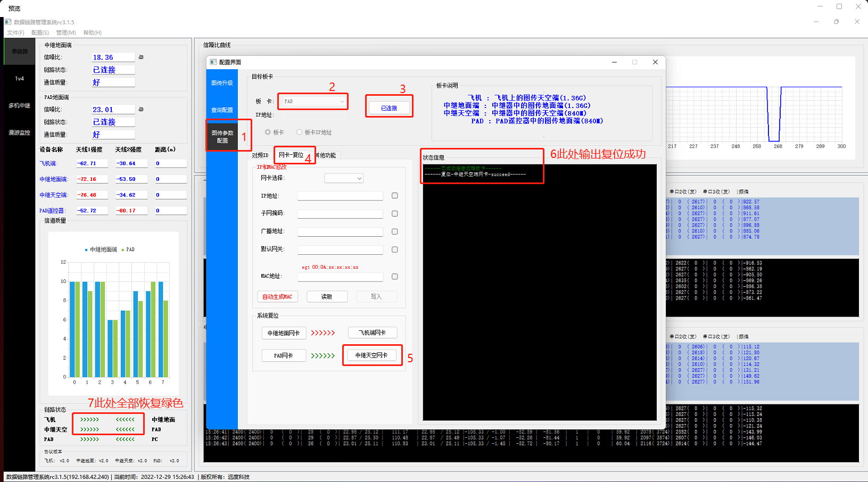Tick the checkbox beside the 默认网关 field
Image resolution: width=868 pixels, height=482 pixels.
(x=395, y=250)
